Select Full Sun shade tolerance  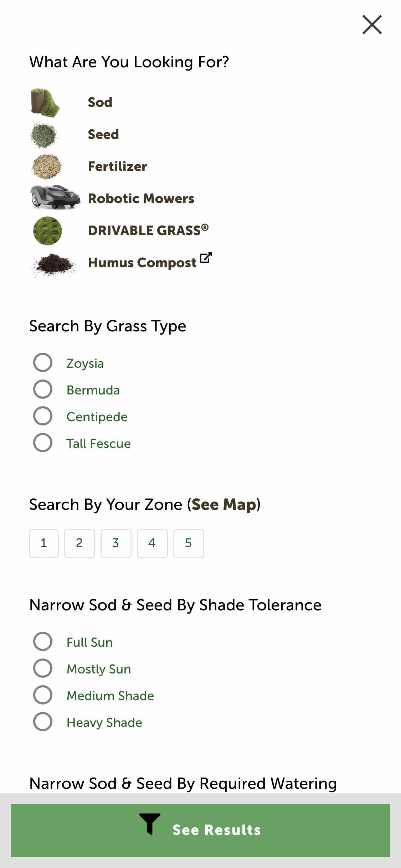pyautogui.click(x=43, y=642)
